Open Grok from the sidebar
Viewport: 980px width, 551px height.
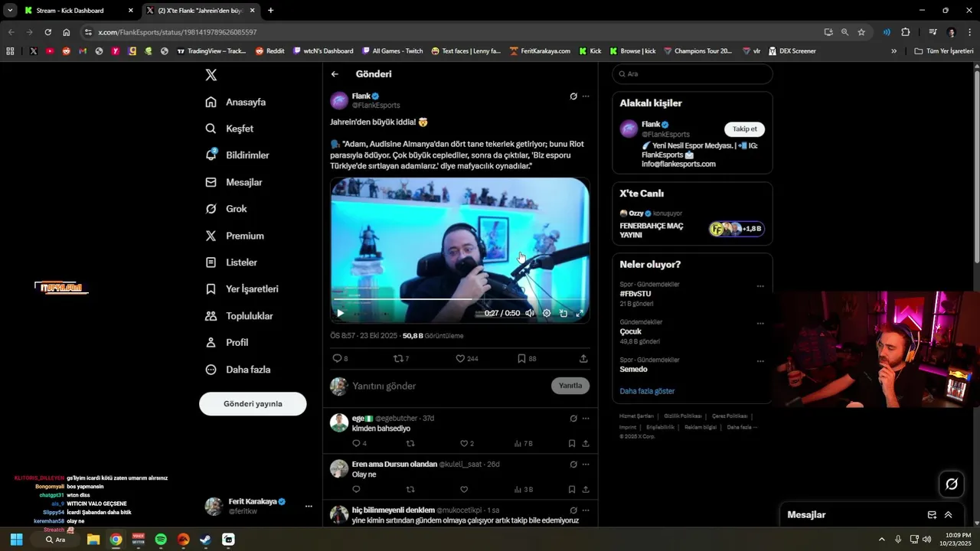226,209
